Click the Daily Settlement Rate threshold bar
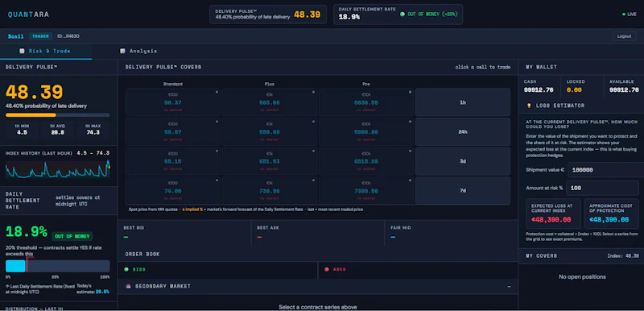 (57, 266)
